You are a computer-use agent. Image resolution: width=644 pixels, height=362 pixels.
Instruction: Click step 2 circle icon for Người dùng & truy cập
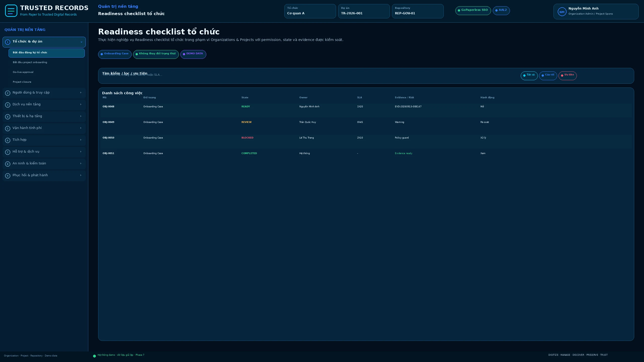point(8,93)
